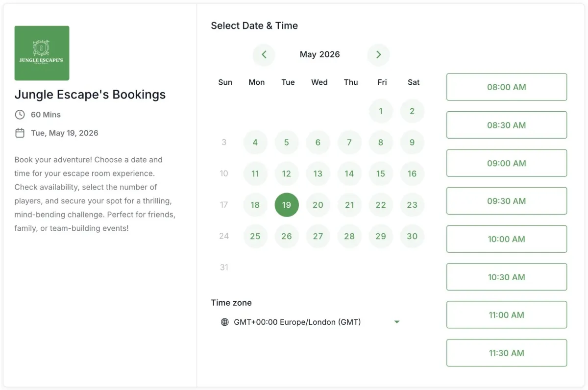The width and height of the screenshot is (588, 390).
Task: Pick the 11:30 AM time slot
Action: (506, 353)
